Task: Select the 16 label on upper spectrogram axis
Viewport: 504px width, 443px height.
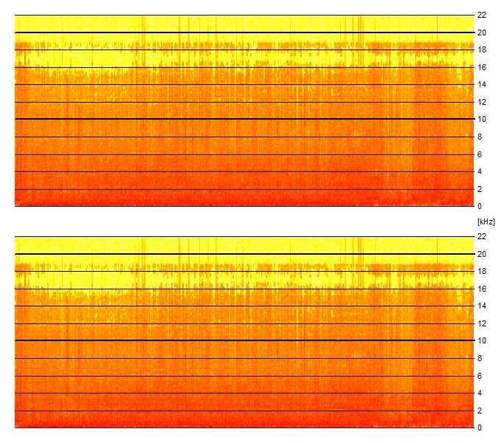Action: pyautogui.click(x=482, y=67)
